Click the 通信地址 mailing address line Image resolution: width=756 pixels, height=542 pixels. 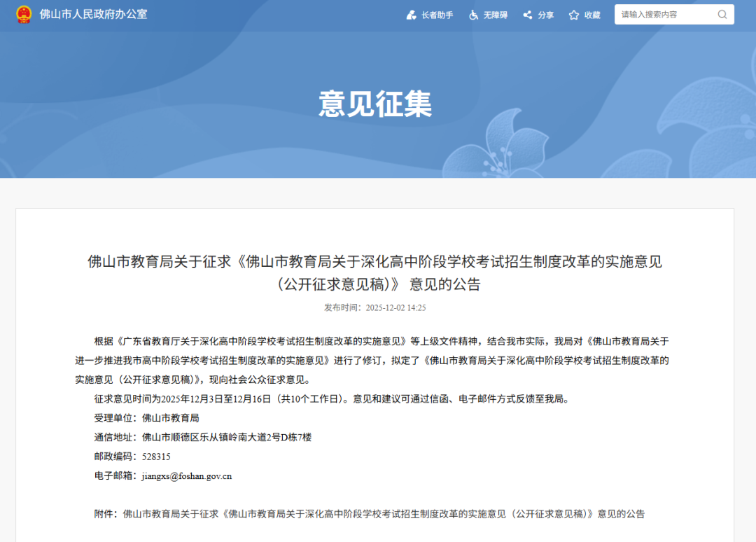(203, 438)
